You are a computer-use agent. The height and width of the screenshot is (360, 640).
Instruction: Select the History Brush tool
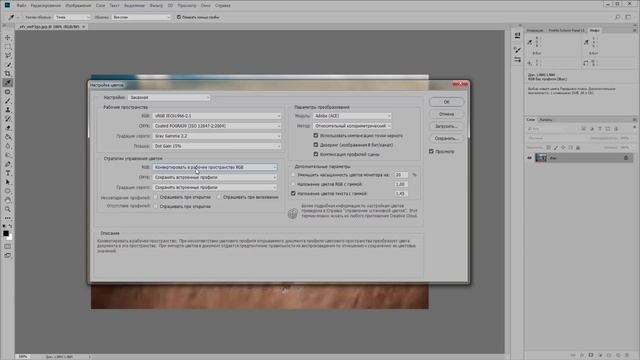point(8,119)
